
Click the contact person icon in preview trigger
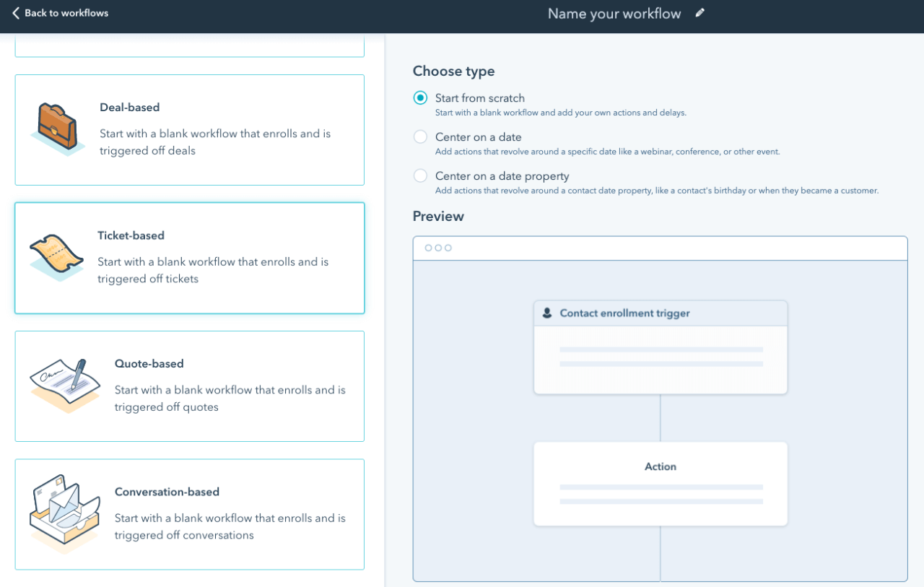tap(547, 313)
